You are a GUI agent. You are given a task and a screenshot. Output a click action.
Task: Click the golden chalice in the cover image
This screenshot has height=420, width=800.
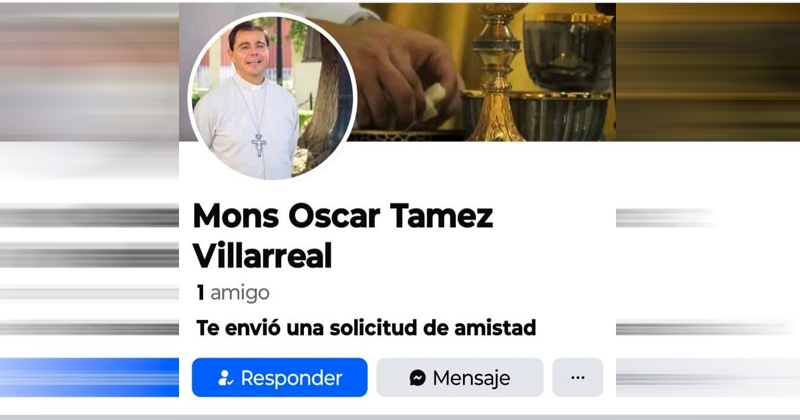pyautogui.click(x=496, y=71)
